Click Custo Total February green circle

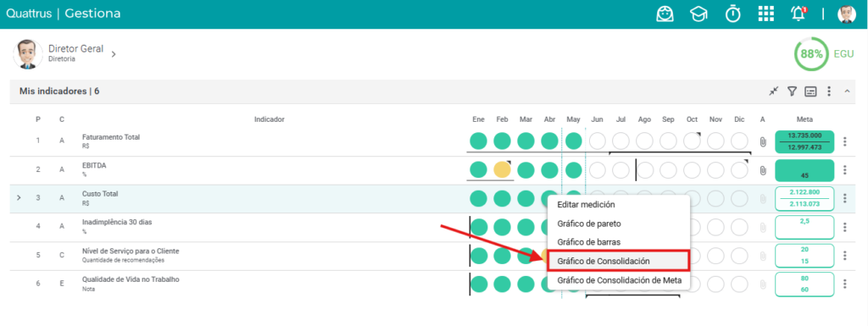coord(502,198)
